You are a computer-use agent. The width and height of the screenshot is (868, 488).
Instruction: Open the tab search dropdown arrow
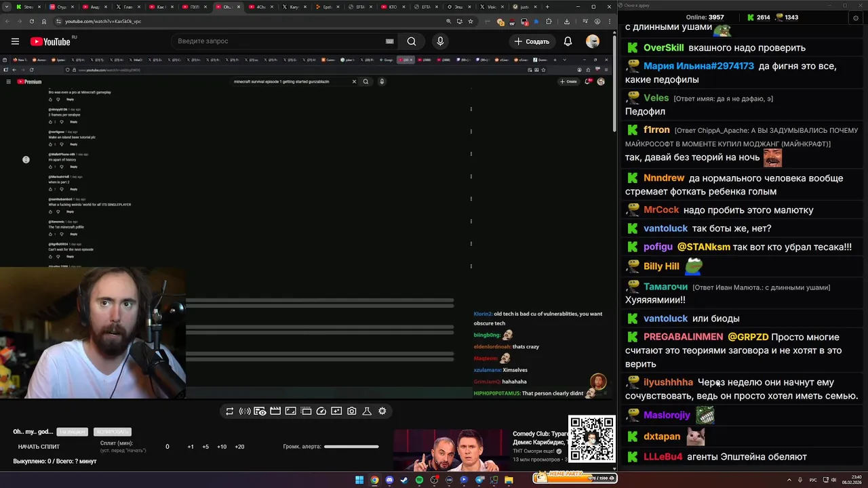(x=7, y=7)
